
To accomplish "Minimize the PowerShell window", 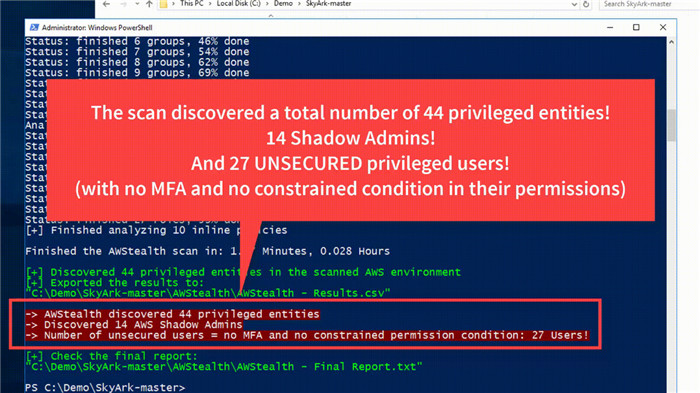I will point(610,27).
